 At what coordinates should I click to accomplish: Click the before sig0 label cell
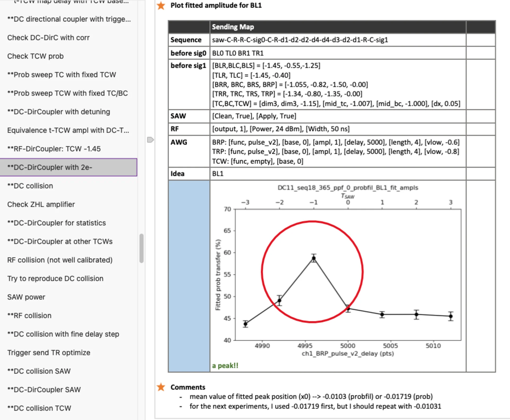(x=189, y=53)
